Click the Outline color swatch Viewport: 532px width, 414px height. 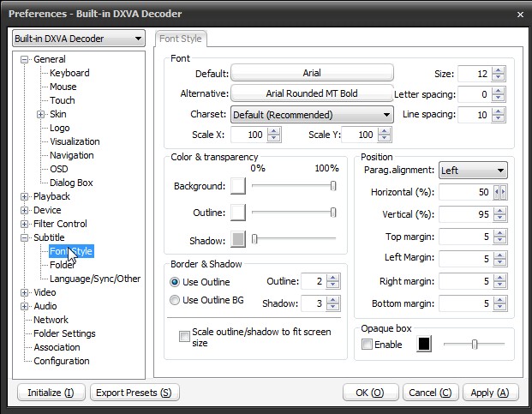coord(238,213)
